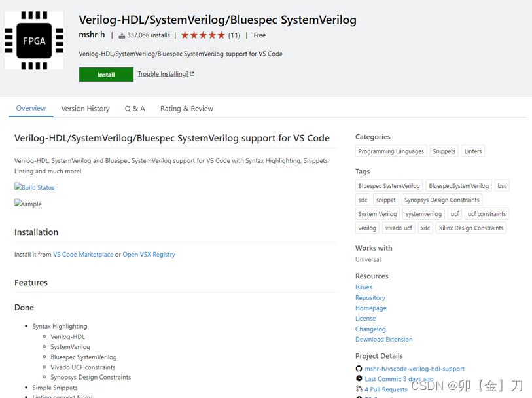
Task: Select the Linters category
Action: pyautogui.click(x=473, y=151)
